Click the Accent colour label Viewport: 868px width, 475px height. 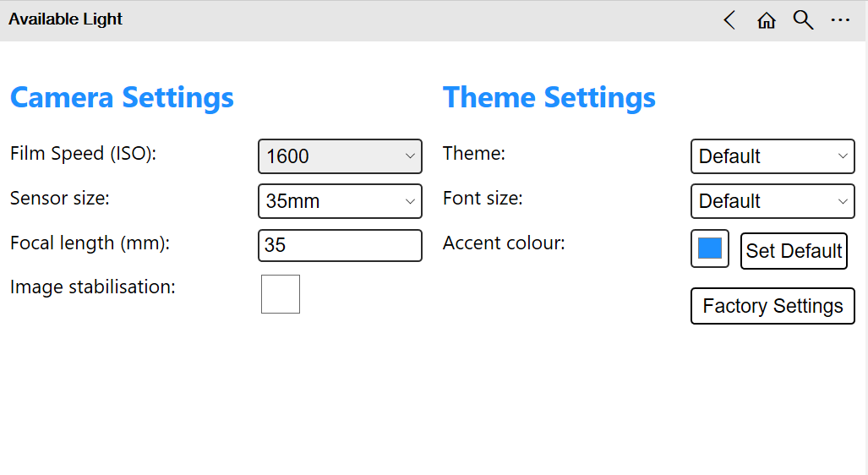[x=504, y=243]
